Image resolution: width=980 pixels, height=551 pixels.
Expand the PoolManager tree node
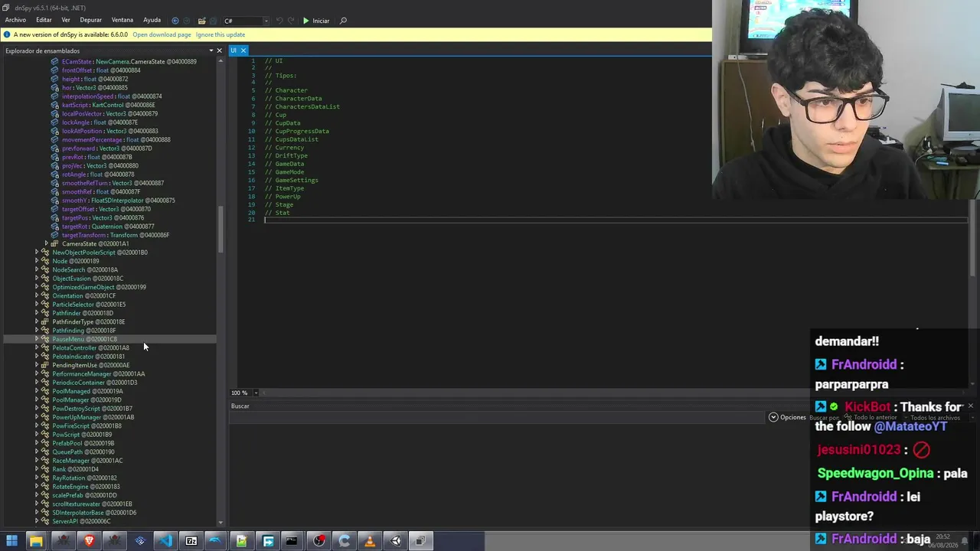(37, 399)
